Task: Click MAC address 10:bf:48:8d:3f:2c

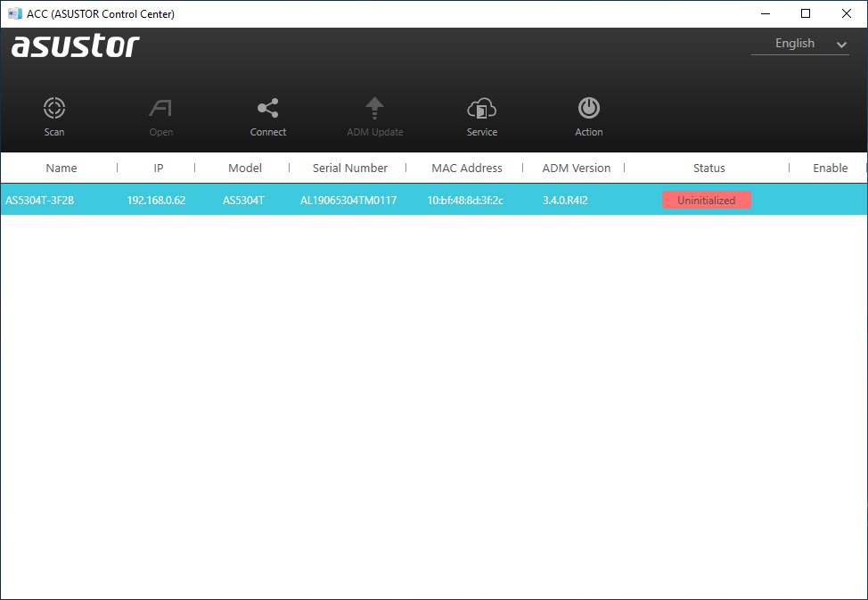Action: pyautogui.click(x=465, y=200)
